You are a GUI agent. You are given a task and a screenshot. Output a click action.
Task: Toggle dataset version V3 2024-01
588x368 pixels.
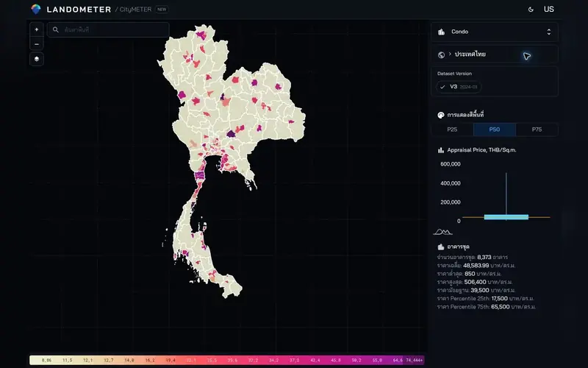pyautogui.click(x=459, y=87)
